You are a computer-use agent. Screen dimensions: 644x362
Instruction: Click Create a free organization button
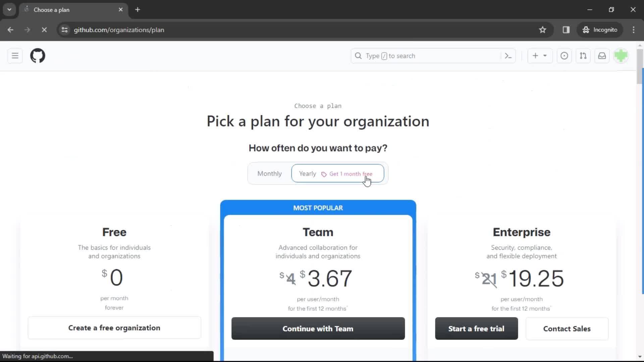[115, 328]
